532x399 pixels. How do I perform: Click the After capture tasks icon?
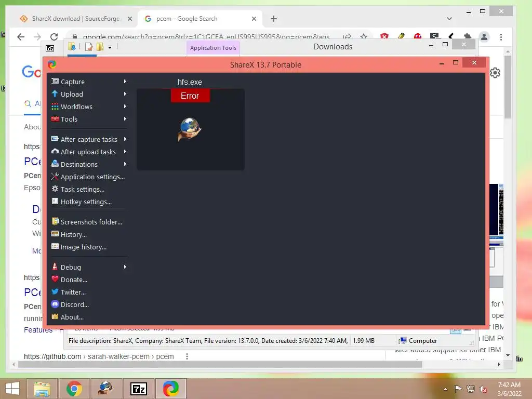click(55, 139)
